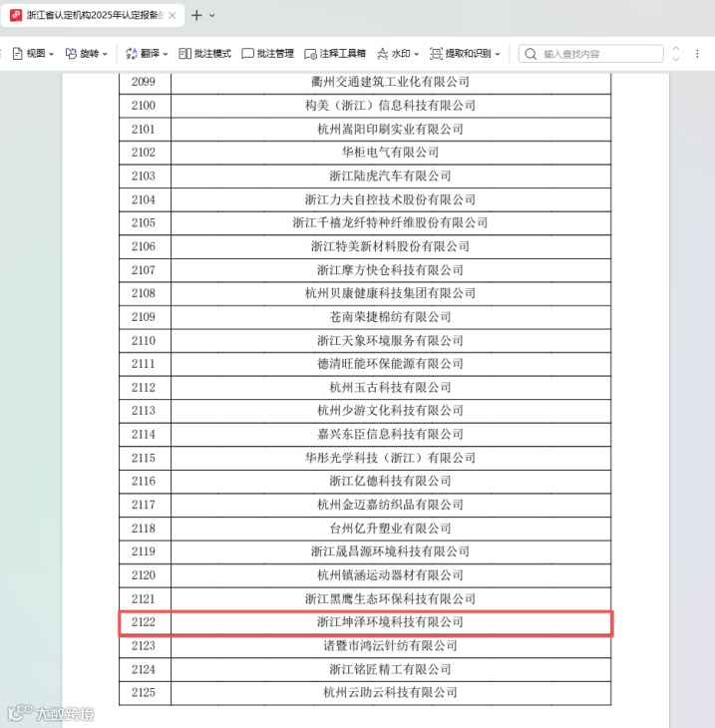715x728 pixels.
Task: Click the search magnifier icon
Action: pos(531,54)
